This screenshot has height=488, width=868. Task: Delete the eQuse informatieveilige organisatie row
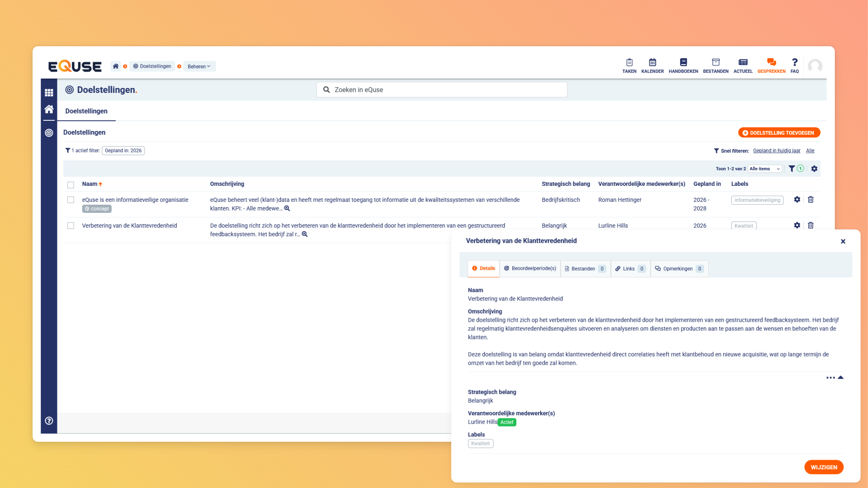coord(810,200)
